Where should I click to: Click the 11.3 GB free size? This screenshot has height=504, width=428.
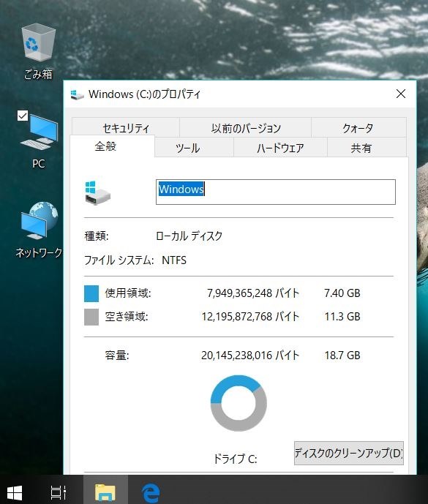point(342,317)
